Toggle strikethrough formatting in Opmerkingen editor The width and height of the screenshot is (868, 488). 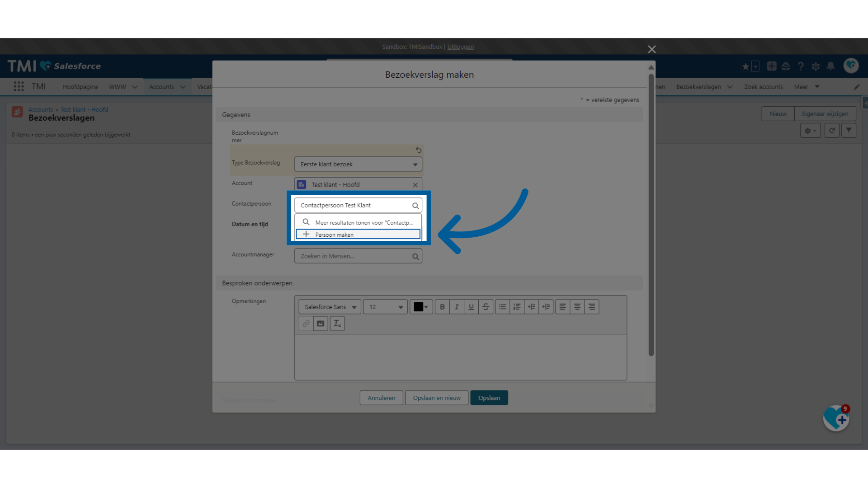[x=486, y=307]
